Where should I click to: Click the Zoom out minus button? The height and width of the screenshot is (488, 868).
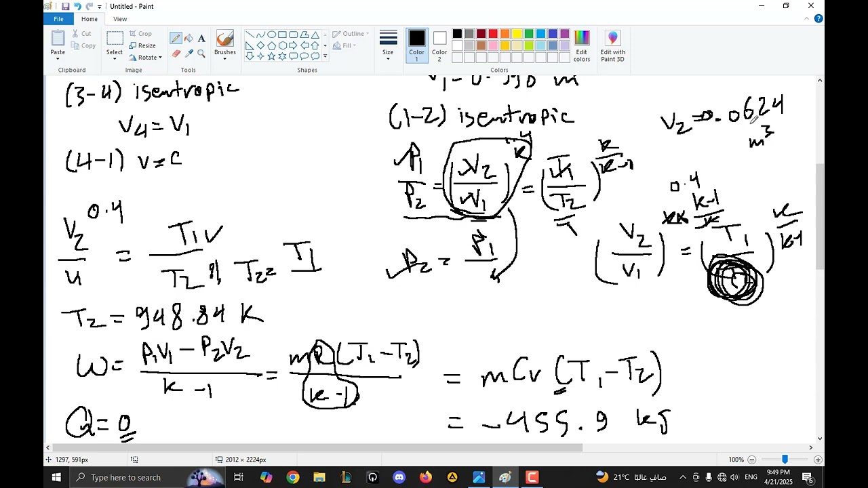click(751, 460)
